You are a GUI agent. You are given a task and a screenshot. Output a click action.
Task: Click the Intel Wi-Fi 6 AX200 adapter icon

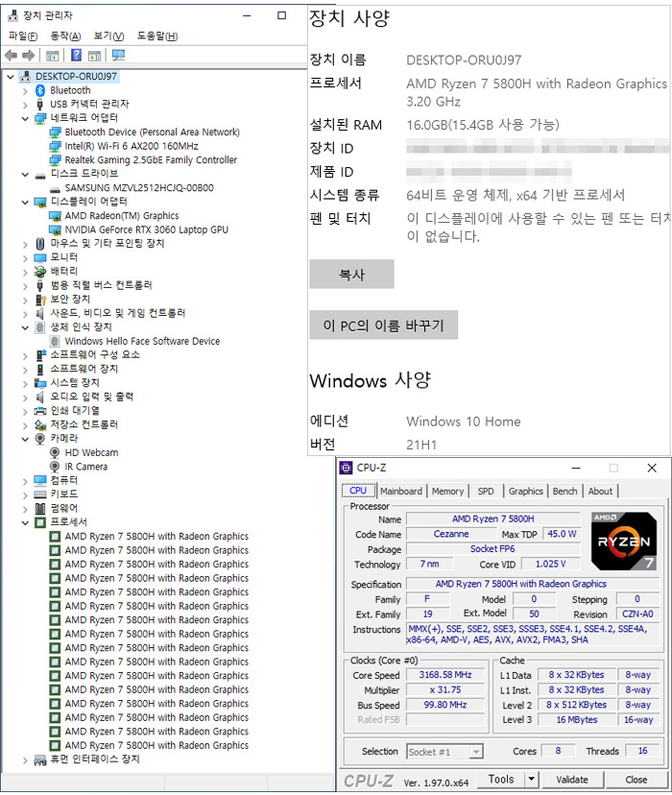(x=55, y=147)
